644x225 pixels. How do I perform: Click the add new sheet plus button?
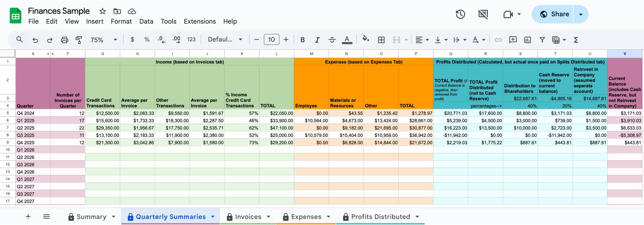(x=28, y=217)
